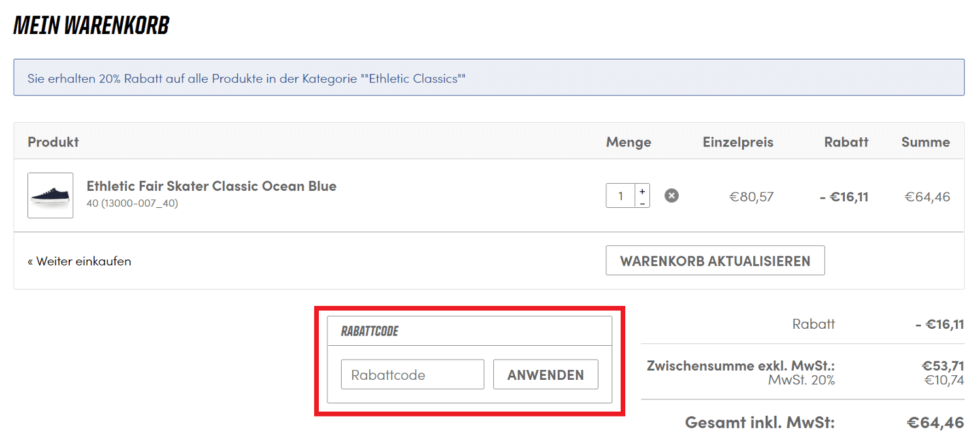
Task: Click the subtotal value €53,71
Action: point(943,366)
